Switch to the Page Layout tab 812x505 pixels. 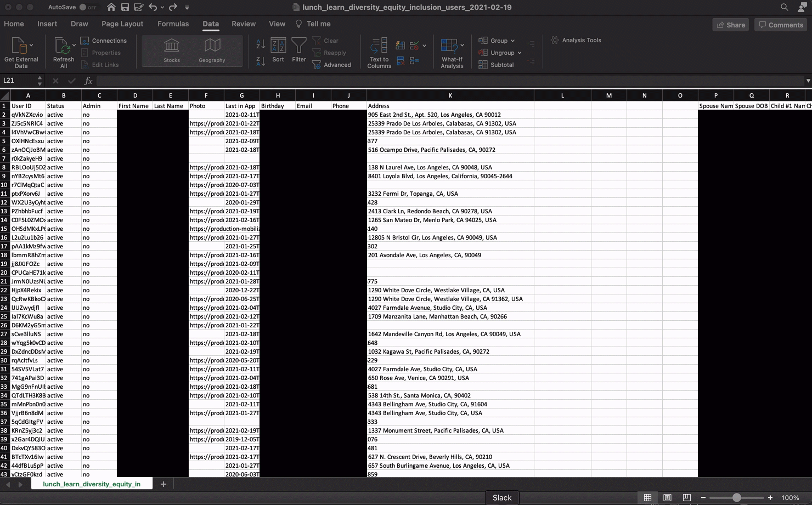coord(122,24)
